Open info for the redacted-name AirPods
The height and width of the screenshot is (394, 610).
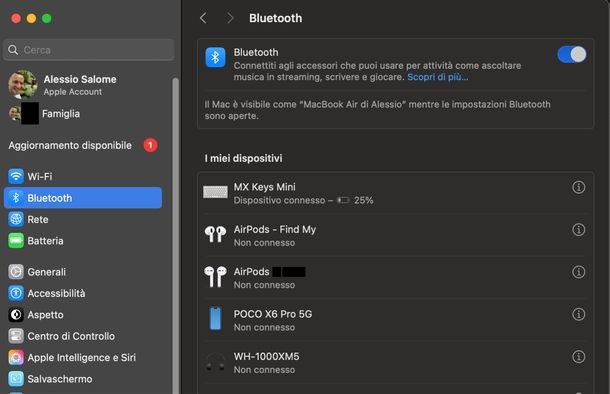[x=578, y=271]
